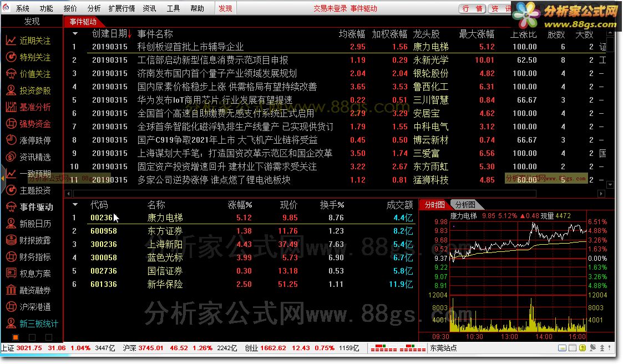This screenshot has height=364, width=623.
Task: Click the double up-arrow icon in status bar
Action: tap(602, 348)
